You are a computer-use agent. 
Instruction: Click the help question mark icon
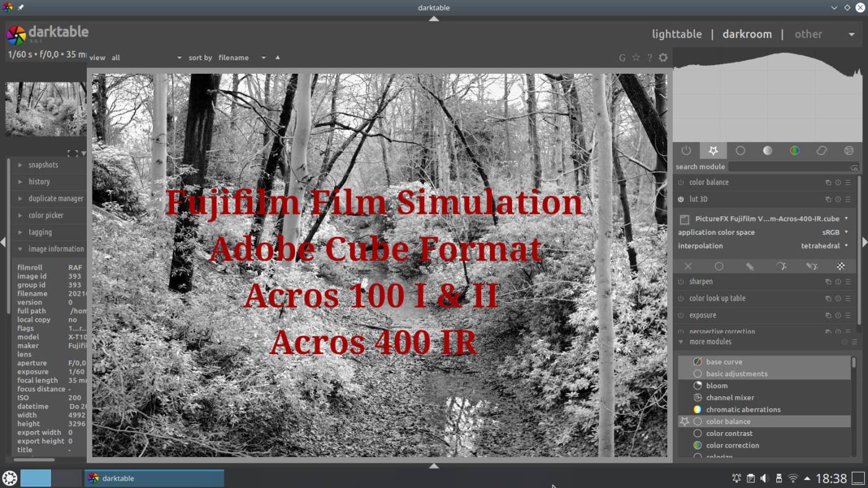(649, 58)
